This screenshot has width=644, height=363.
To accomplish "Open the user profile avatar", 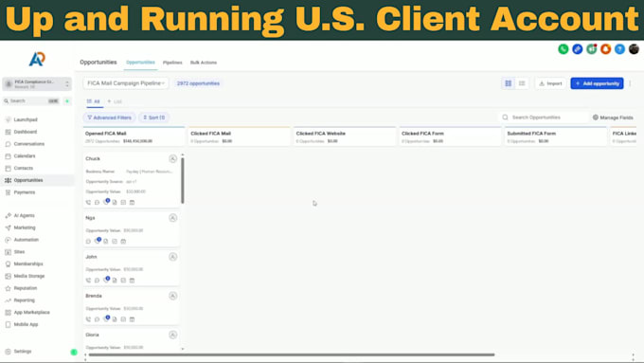I will coord(634,49).
